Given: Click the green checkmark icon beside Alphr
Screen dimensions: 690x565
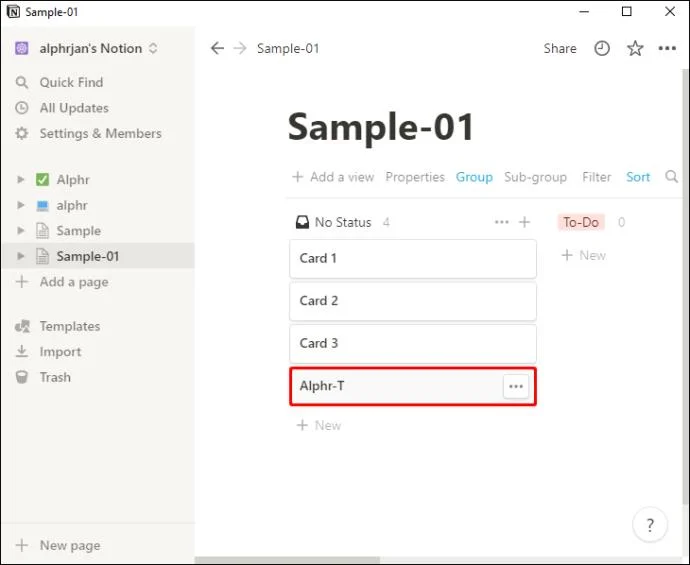Looking at the screenshot, I should tap(42, 180).
